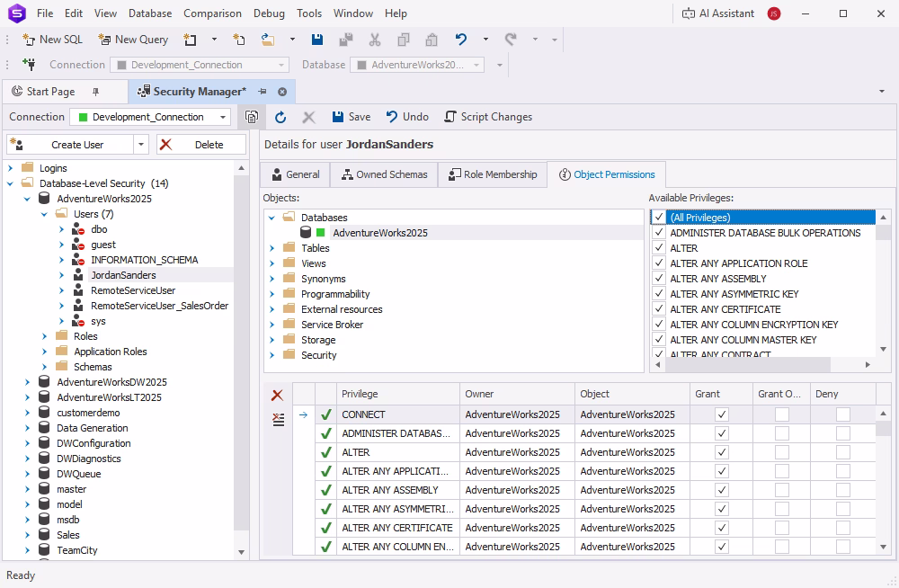Screen dimensions: 899x588
Task: Click the Create User button
Action: [x=70, y=145]
